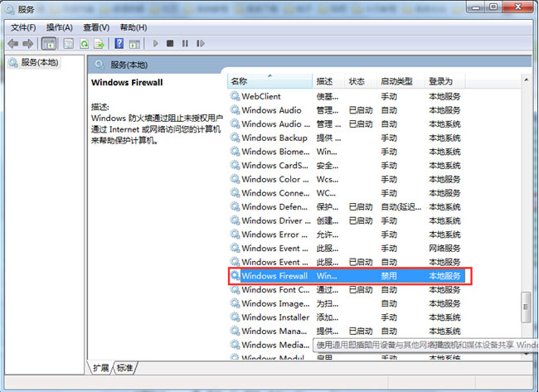Minimize the 服务 window
This screenshot has width=539, height=392.
click(476, 7)
